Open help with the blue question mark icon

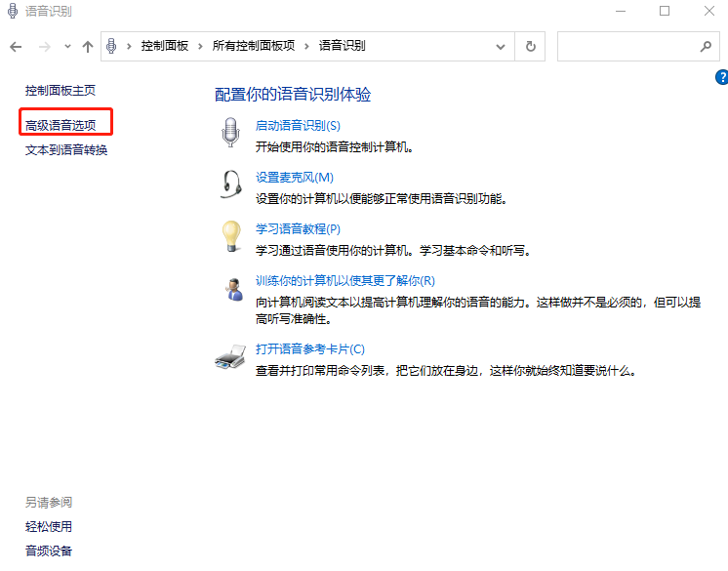tap(722, 77)
